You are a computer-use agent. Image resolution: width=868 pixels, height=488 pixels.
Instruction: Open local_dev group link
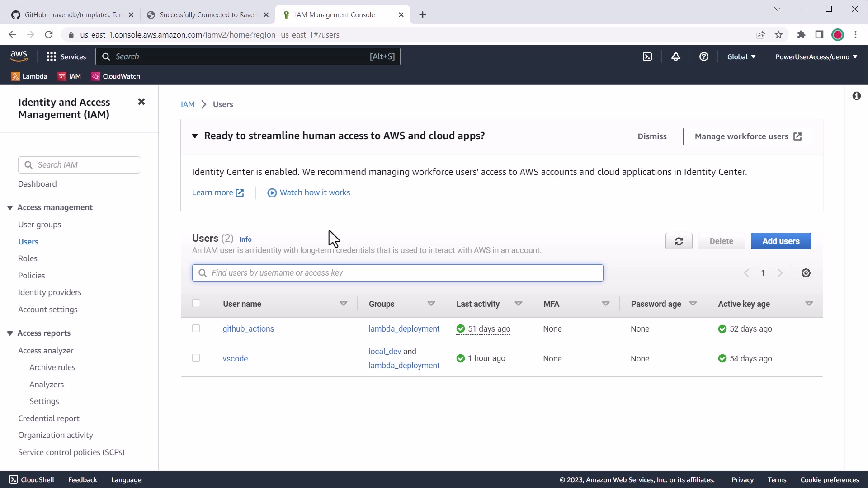click(385, 352)
